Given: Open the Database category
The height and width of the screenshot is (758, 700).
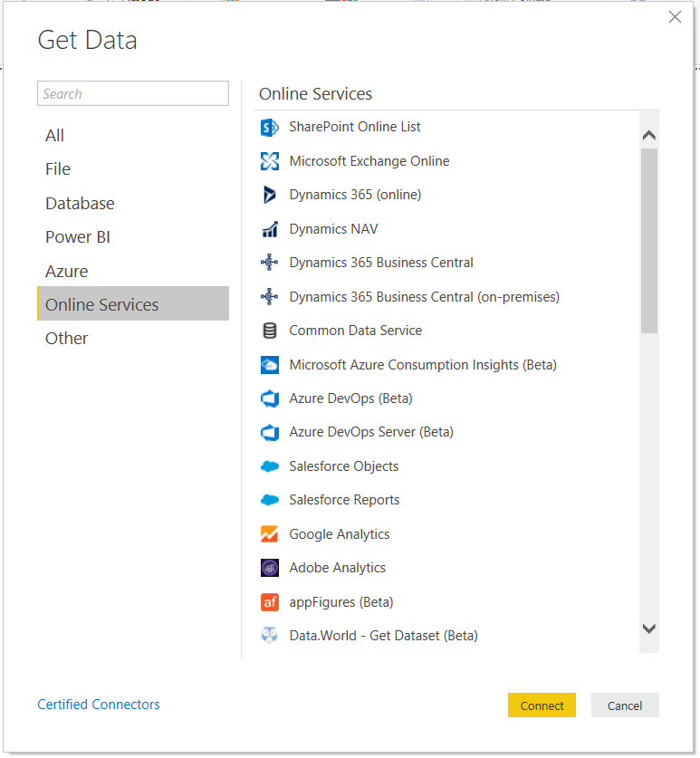Looking at the screenshot, I should (133, 204).
